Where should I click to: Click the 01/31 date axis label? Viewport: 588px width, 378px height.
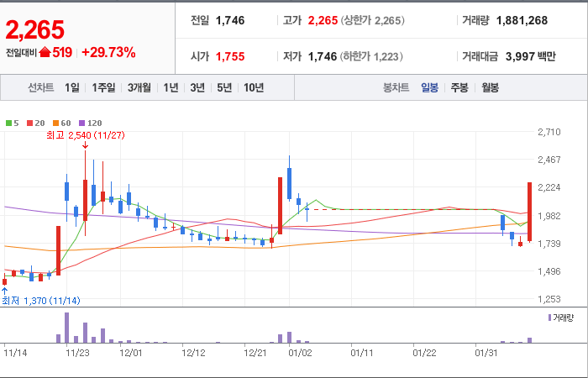pos(486,354)
